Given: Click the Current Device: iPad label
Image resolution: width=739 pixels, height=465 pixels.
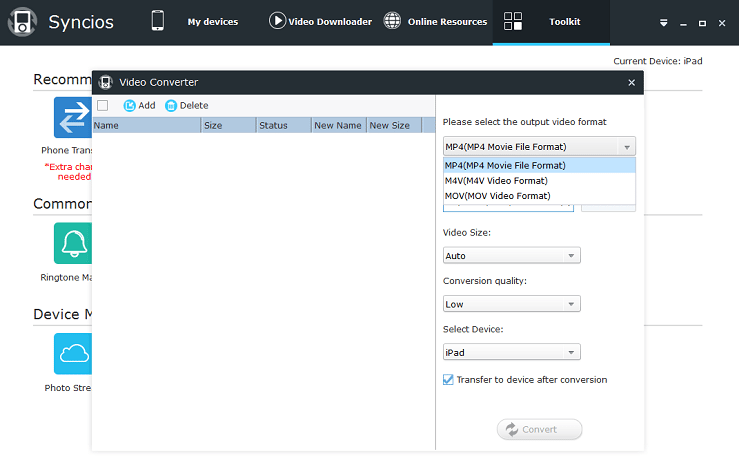Looking at the screenshot, I should pyautogui.click(x=657, y=61).
